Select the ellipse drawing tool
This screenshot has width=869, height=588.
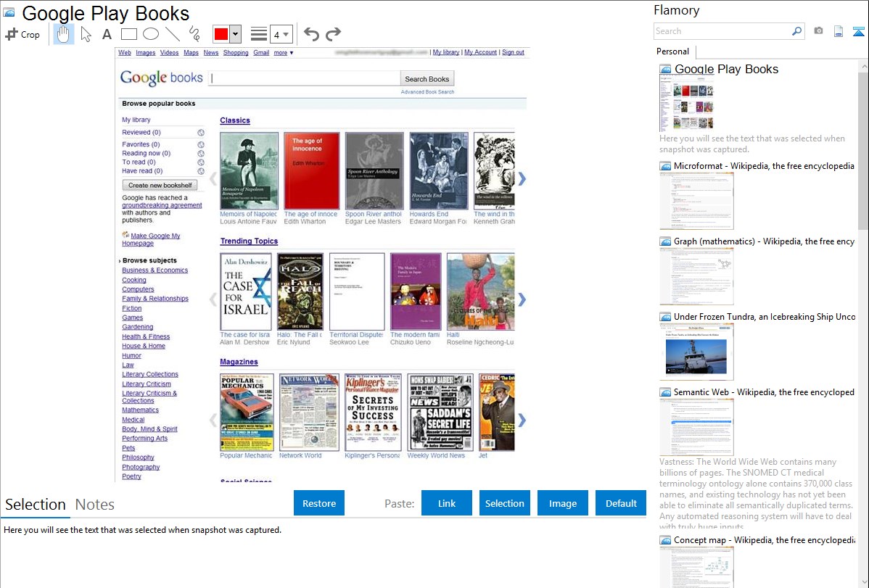click(x=151, y=34)
